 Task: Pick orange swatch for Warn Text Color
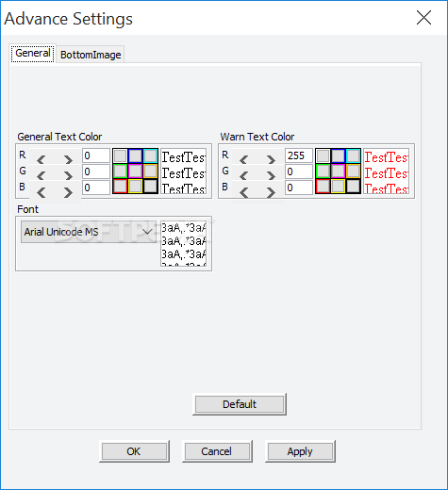click(353, 171)
